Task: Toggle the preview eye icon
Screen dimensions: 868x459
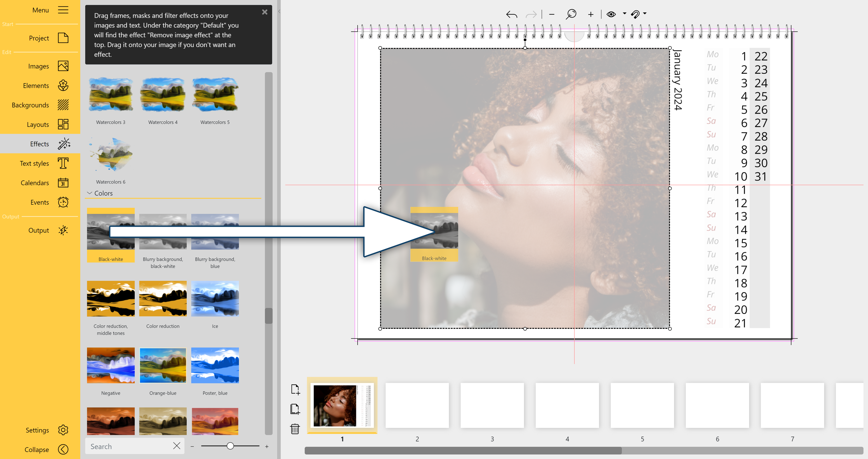Action: (x=612, y=14)
